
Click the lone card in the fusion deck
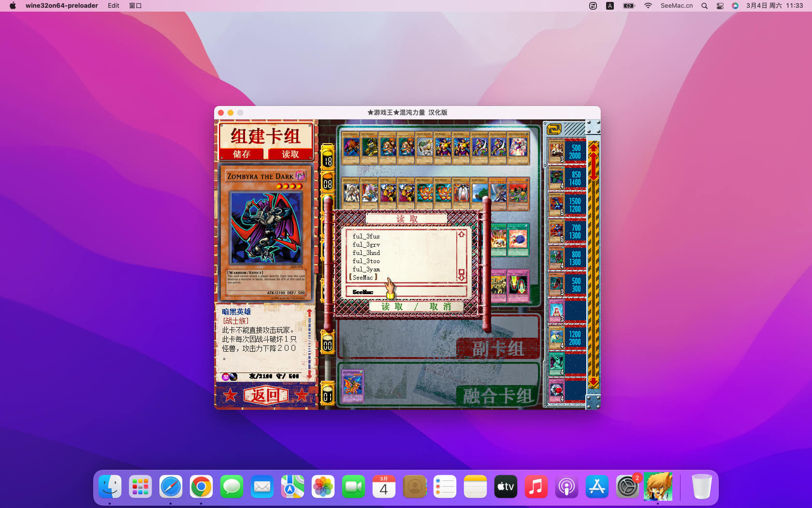click(352, 386)
